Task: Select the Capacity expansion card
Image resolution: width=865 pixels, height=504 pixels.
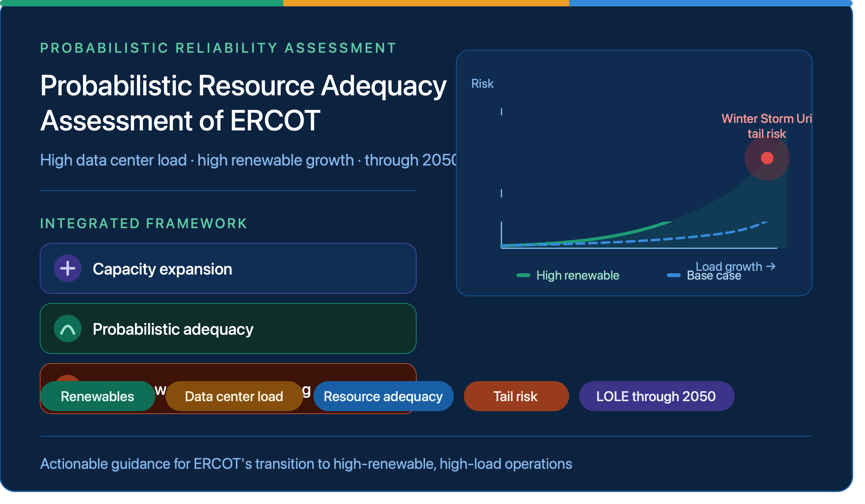Action: tap(228, 268)
